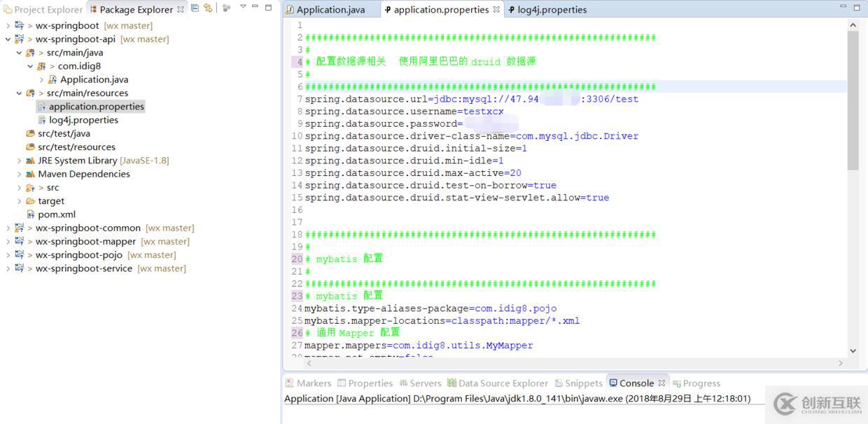The image size is (868, 424).
Task: Select application.properties file in tree
Action: 96,107
